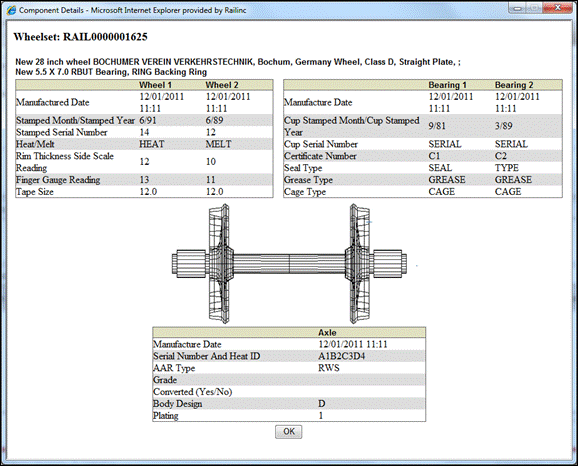Click the OK button
Viewport: 578px width, 466px height.
pos(289,432)
